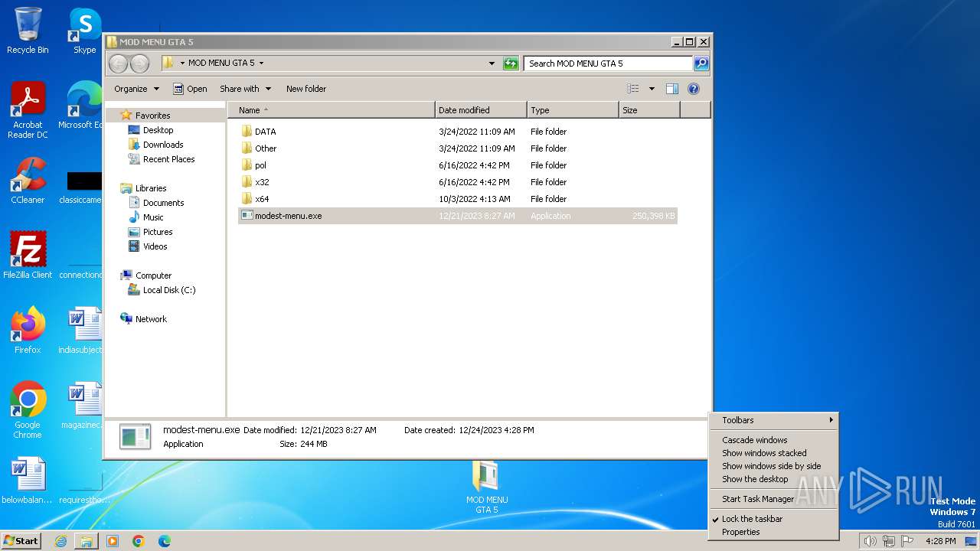Show the preview pane icon

(672, 89)
